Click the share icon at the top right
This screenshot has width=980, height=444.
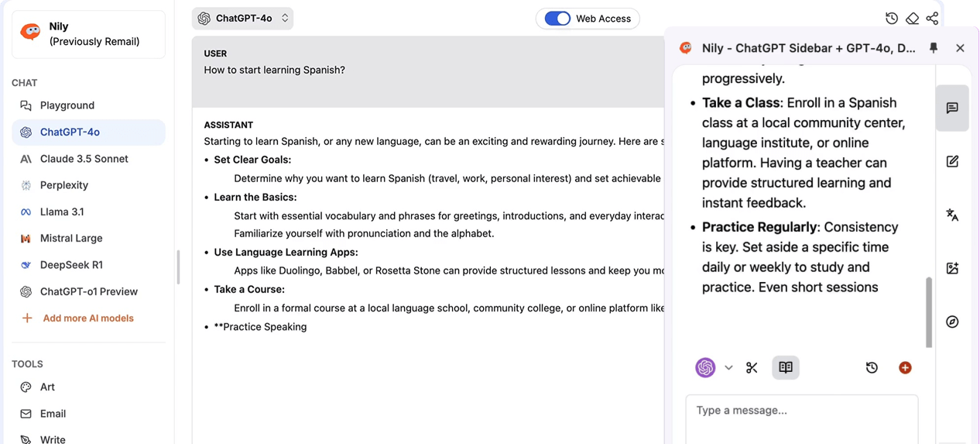[932, 19]
